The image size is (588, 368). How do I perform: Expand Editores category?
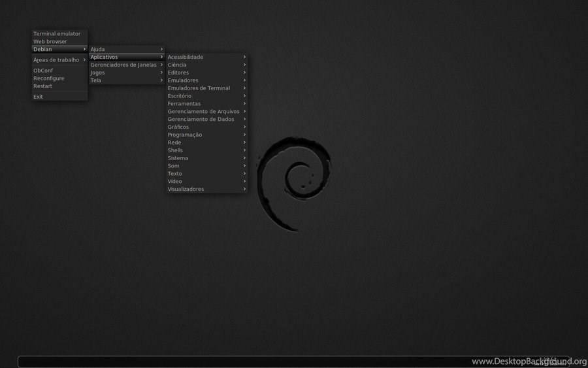(x=206, y=73)
